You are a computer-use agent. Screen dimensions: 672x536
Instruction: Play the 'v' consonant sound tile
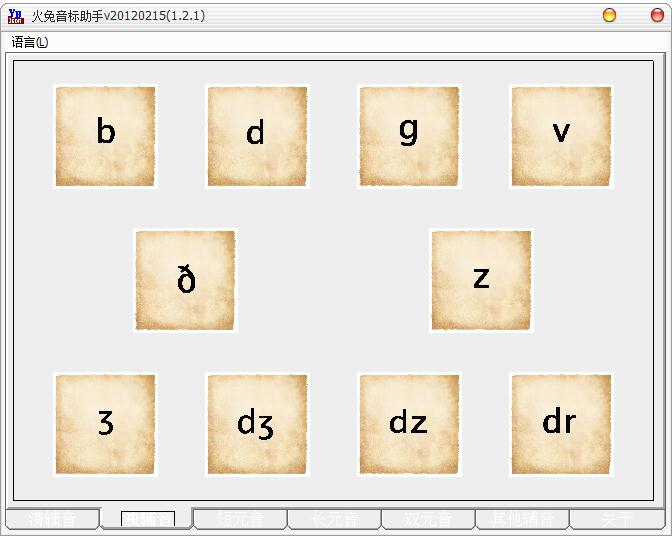click(561, 136)
